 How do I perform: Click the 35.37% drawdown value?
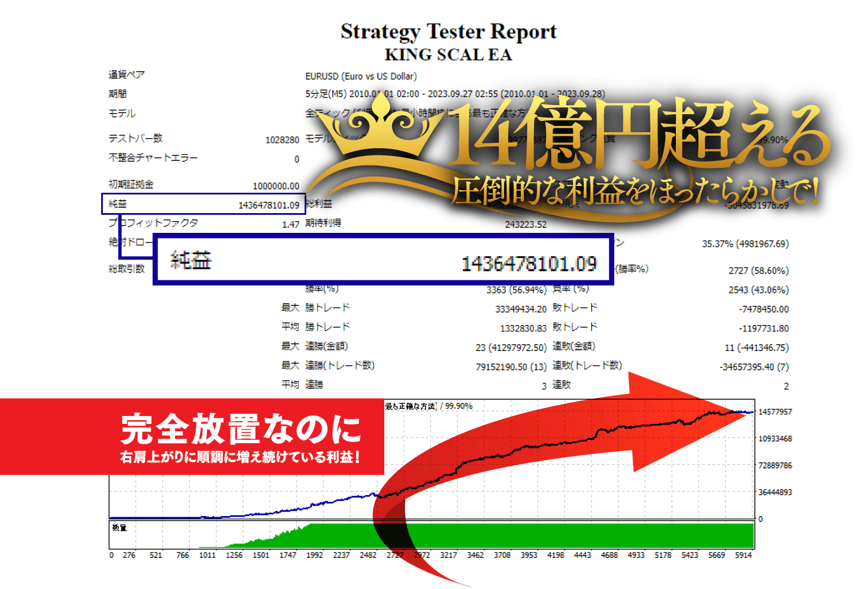pos(745,244)
